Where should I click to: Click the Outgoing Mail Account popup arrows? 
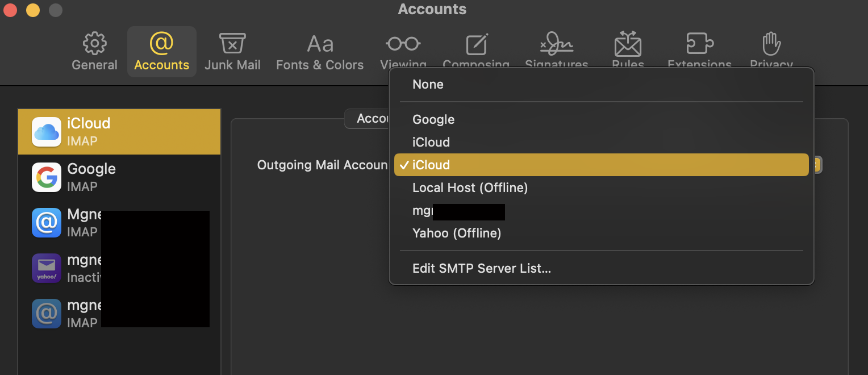[x=817, y=165]
